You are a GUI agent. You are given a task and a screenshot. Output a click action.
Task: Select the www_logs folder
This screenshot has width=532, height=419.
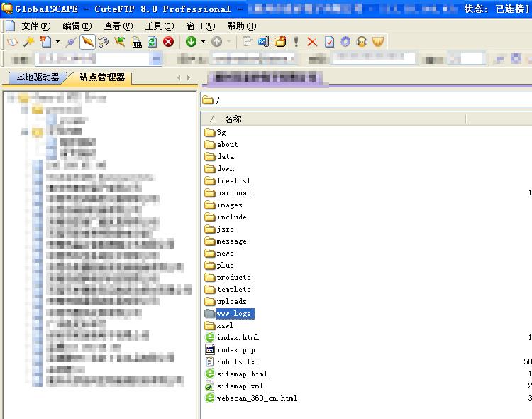[233, 314]
